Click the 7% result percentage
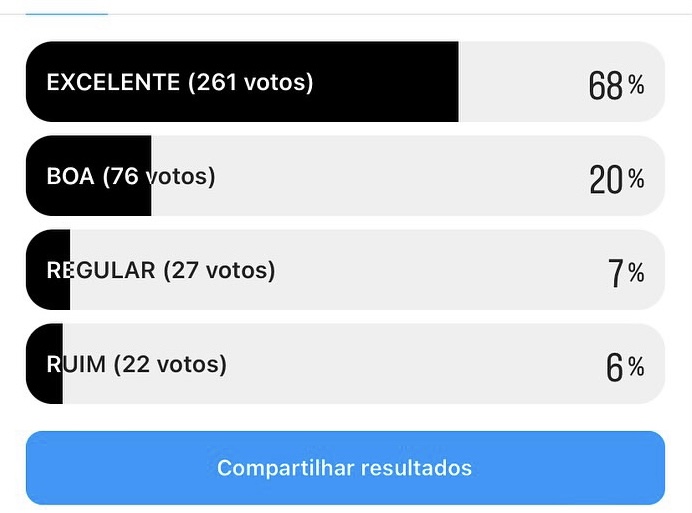Image resolution: width=692 pixels, height=513 pixels. [x=626, y=273]
